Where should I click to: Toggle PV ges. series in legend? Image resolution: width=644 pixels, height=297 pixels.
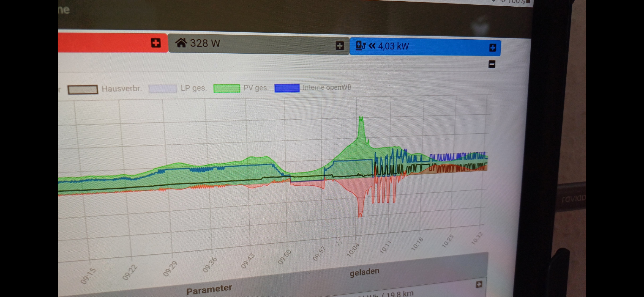[256, 88]
